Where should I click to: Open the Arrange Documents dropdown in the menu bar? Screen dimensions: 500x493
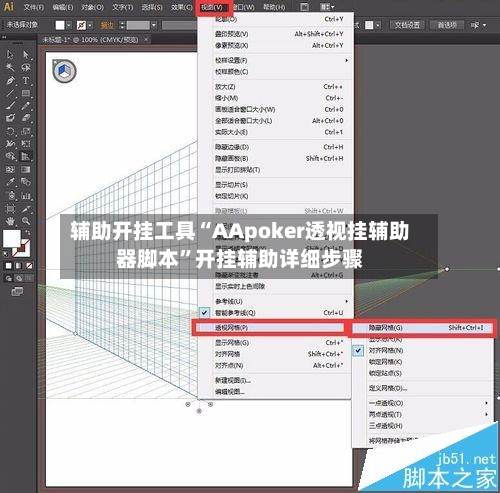[327, 7]
